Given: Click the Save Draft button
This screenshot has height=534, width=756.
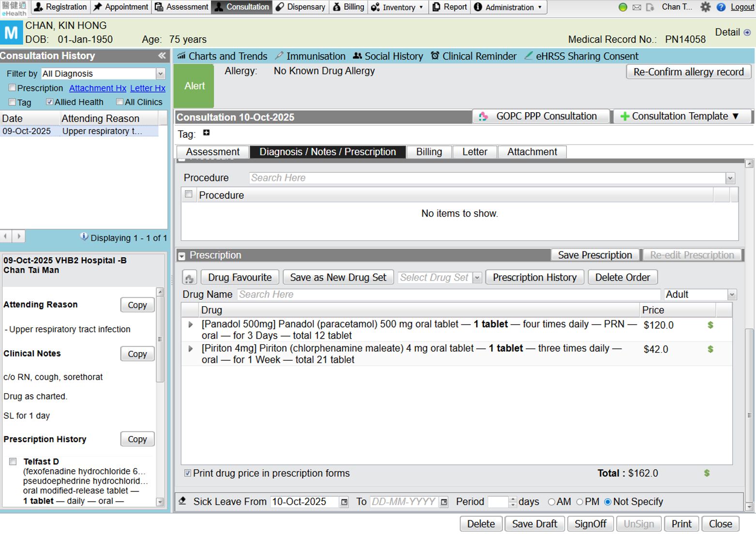Looking at the screenshot, I should tap(534, 524).
